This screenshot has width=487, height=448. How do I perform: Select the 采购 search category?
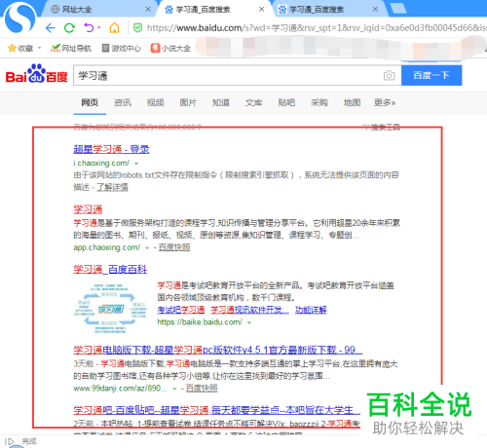(x=319, y=103)
